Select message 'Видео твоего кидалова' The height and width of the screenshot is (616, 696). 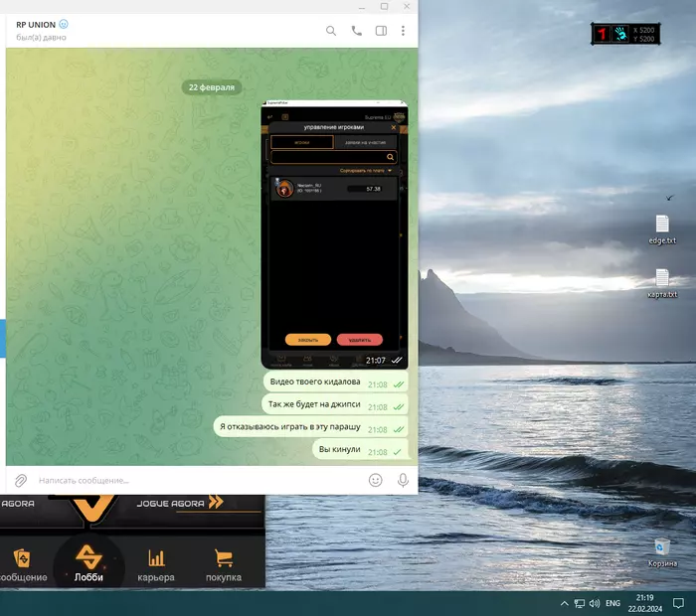[x=336, y=382]
